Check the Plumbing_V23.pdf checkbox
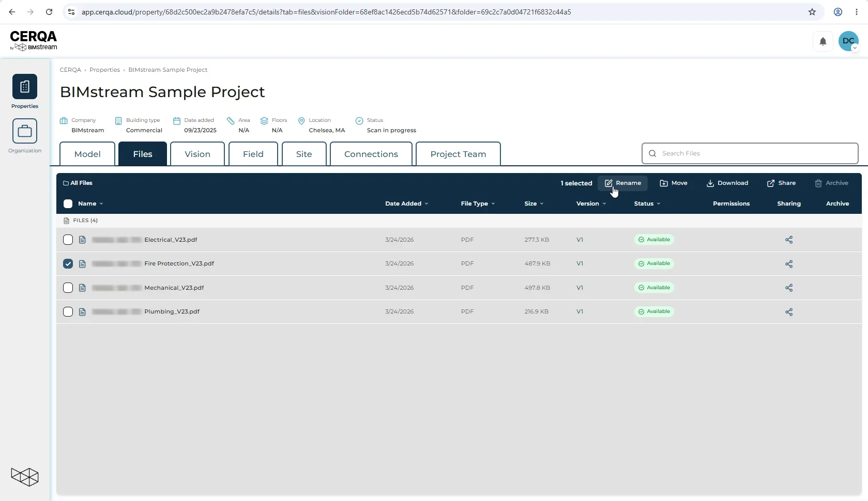Screen dimensions: 868x501 [x=68, y=312]
